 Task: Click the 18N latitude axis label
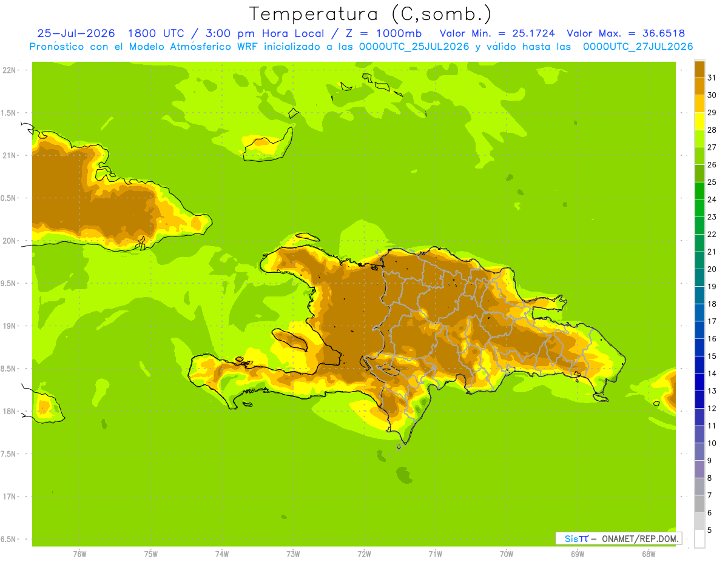point(10,411)
